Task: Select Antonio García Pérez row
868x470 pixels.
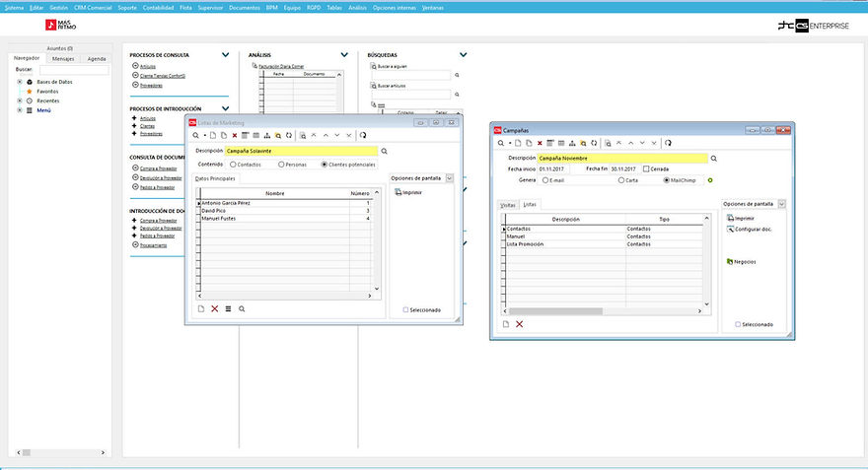Action: click(x=283, y=204)
